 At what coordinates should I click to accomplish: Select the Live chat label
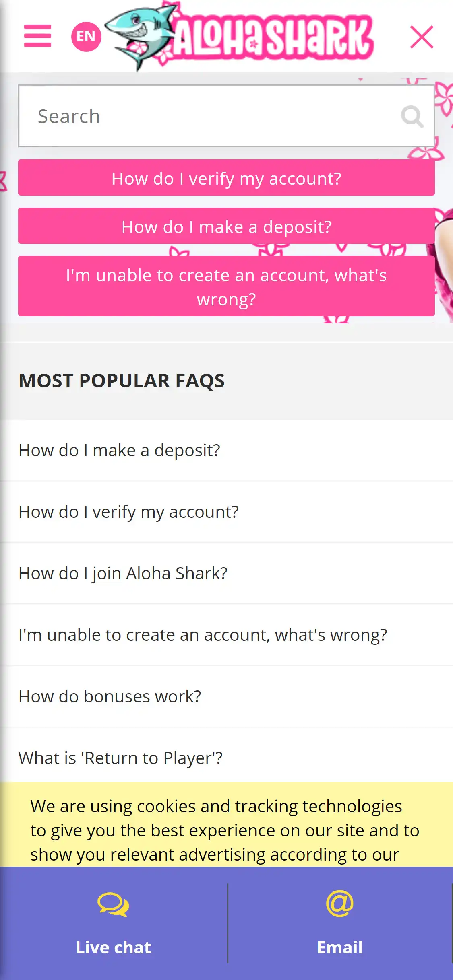click(x=114, y=947)
